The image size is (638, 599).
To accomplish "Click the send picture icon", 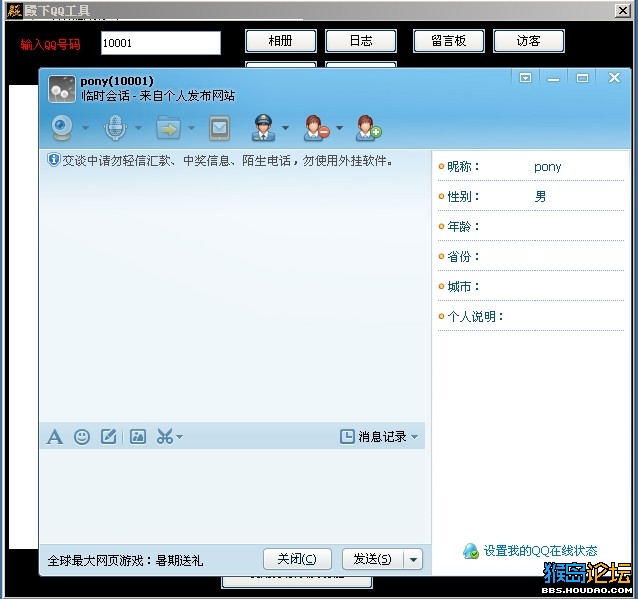I will pyautogui.click(x=138, y=437).
